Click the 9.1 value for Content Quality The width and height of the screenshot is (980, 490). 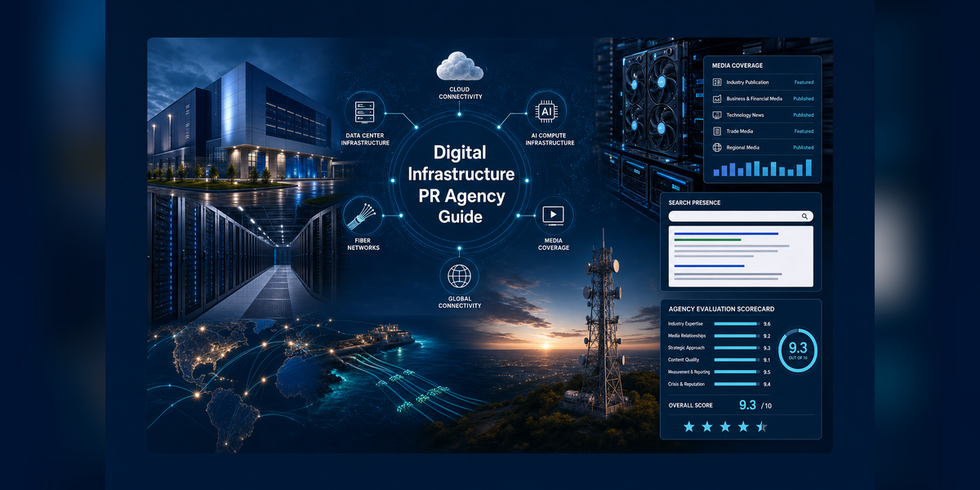(767, 360)
